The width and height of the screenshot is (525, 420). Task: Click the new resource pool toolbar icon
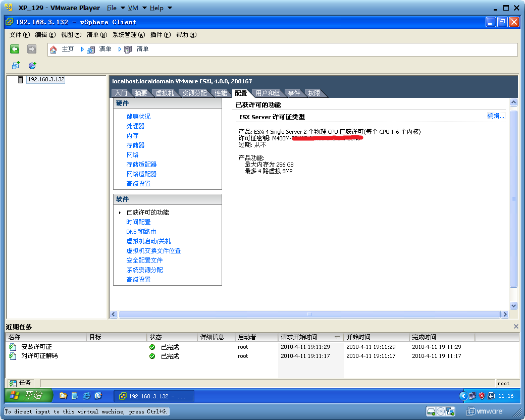(x=32, y=65)
